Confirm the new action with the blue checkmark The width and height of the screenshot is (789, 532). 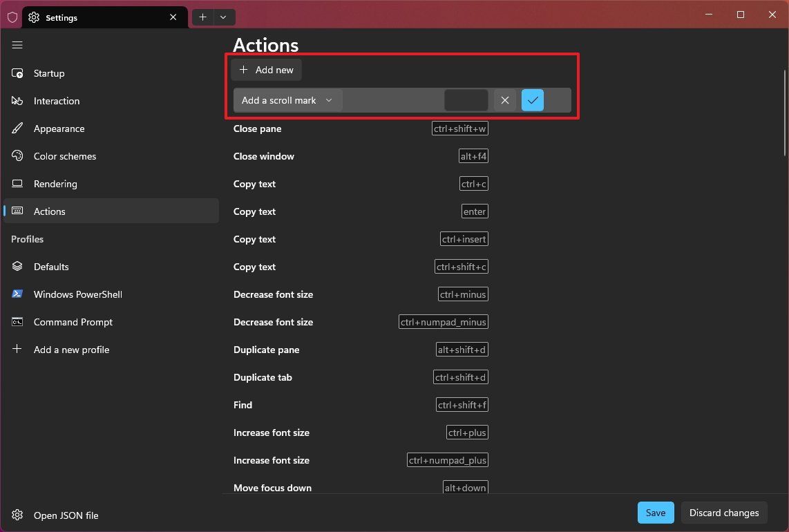pyautogui.click(x=532, y=100)
